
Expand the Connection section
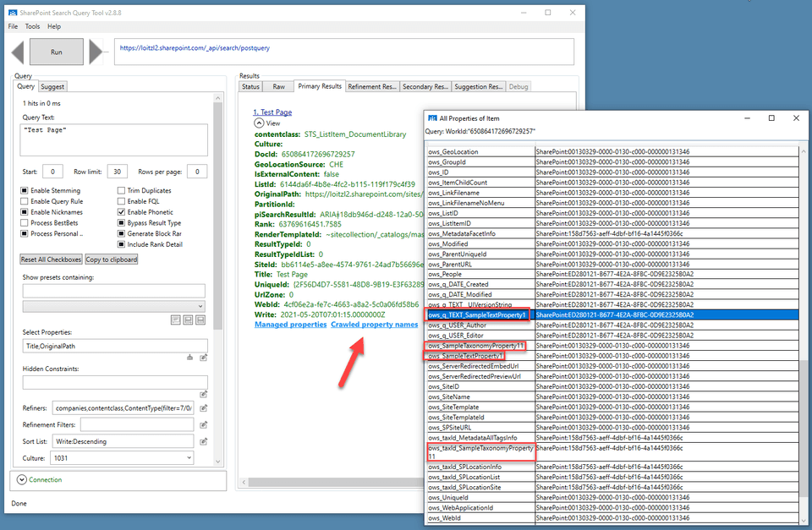[x=21, y=479]
